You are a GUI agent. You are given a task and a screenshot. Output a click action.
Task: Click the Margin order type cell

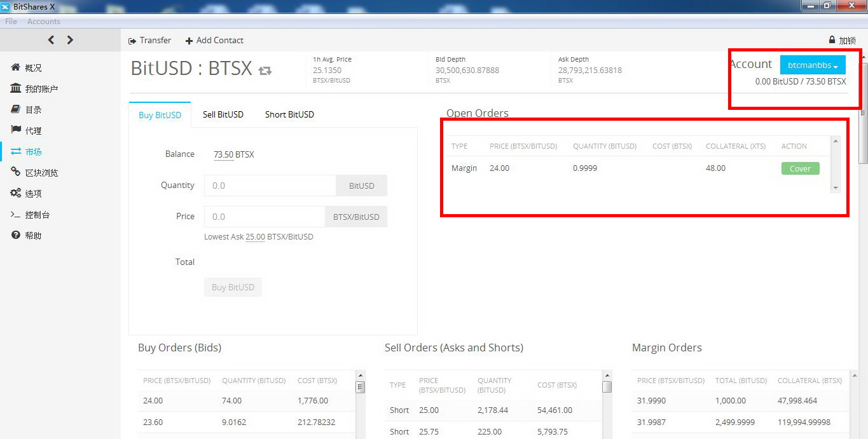[464, 168]
